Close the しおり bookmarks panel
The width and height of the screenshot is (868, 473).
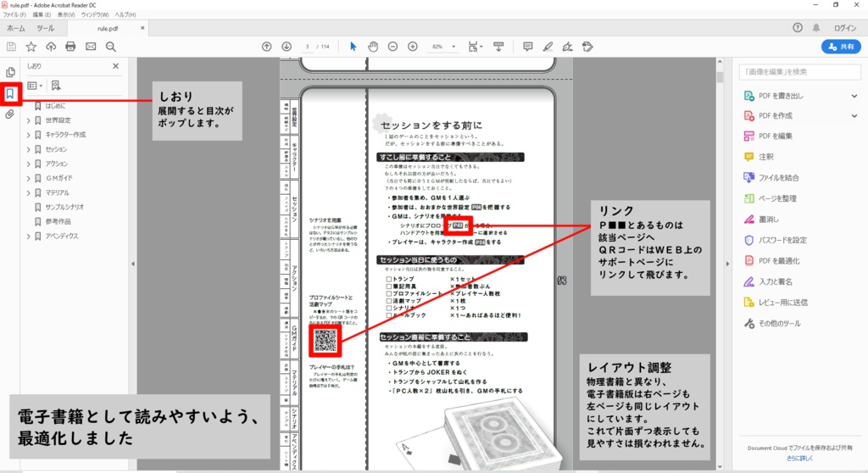tap(115, 66)
